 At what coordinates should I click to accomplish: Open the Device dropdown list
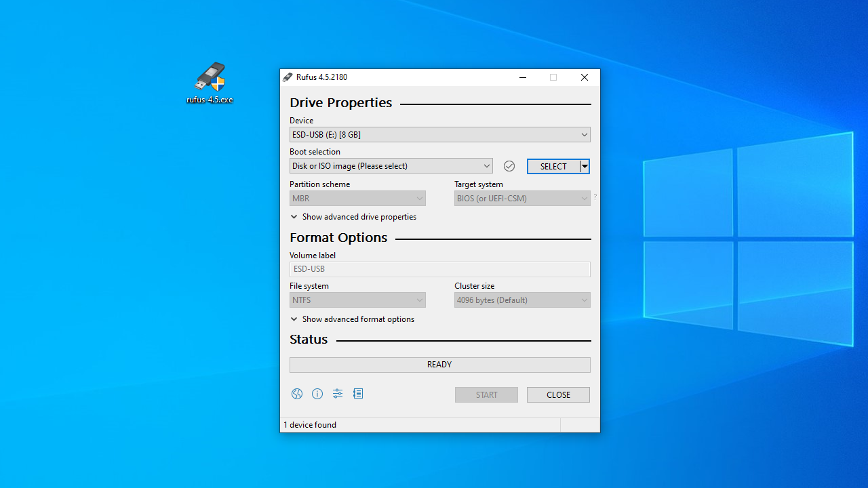pos(439,135)
